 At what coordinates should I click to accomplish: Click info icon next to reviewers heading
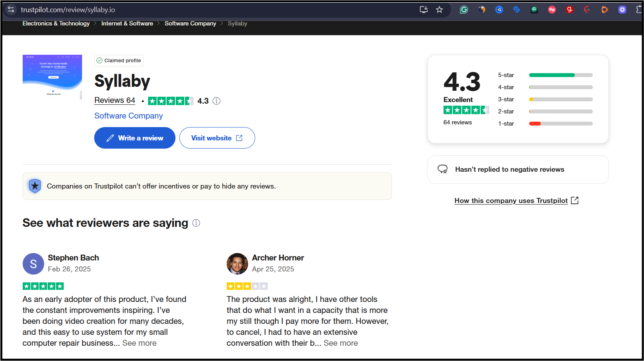196,223
